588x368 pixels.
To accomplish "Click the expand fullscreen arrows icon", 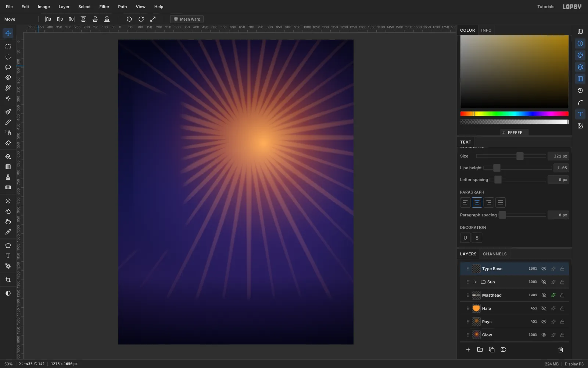I will 153,19.
